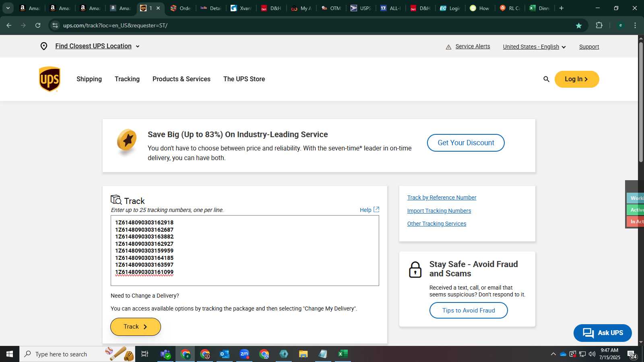The image size is (644, 362).
Task: Open tab search dropdown arrow
Action: tap(8, 8)
